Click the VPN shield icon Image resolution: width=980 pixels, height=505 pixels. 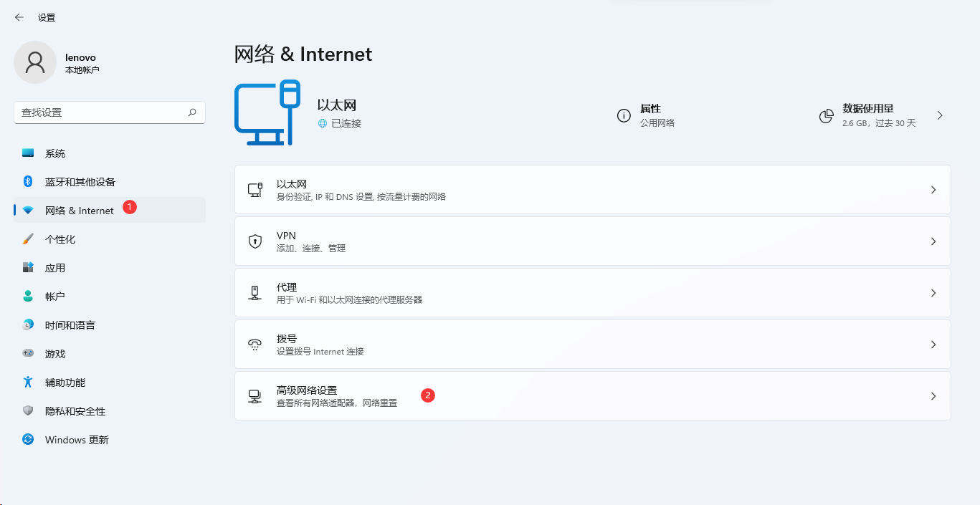point(254,241)
